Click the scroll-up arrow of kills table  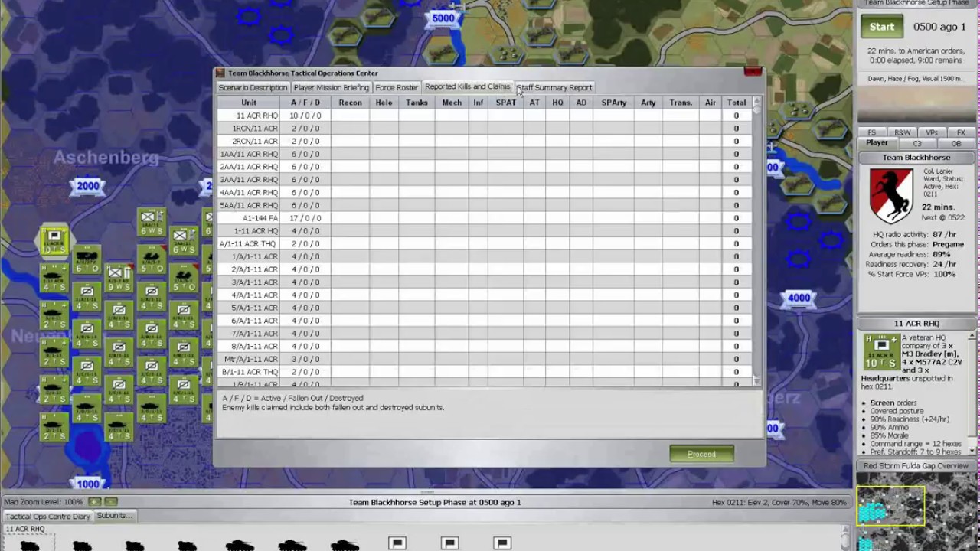(x=756, y=102)
